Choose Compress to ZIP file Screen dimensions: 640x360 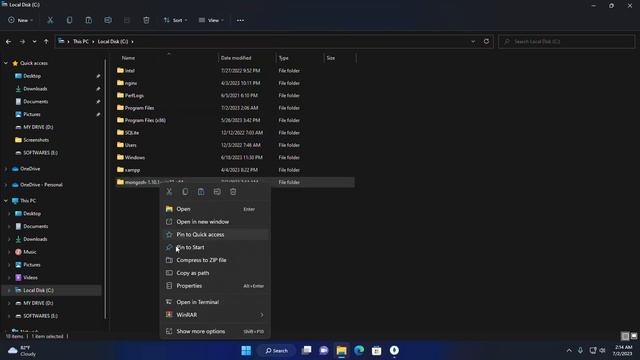[x=215, y=260]
